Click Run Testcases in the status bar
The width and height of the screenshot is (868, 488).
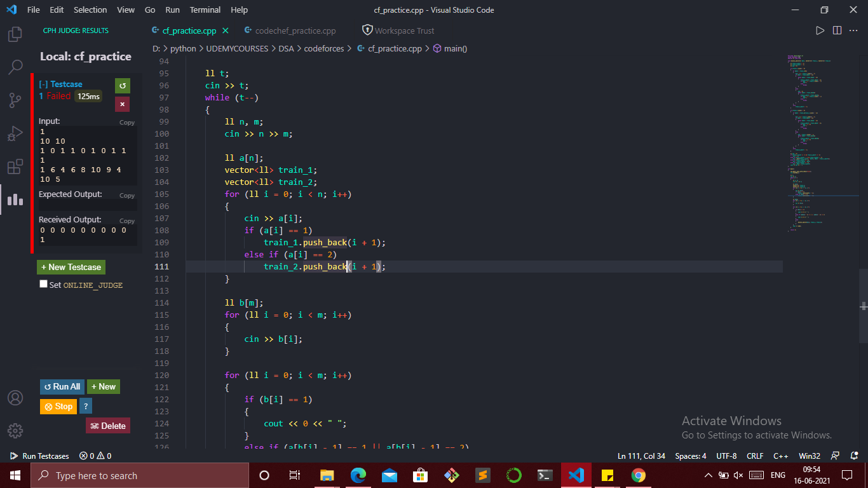tap(39, 456)
